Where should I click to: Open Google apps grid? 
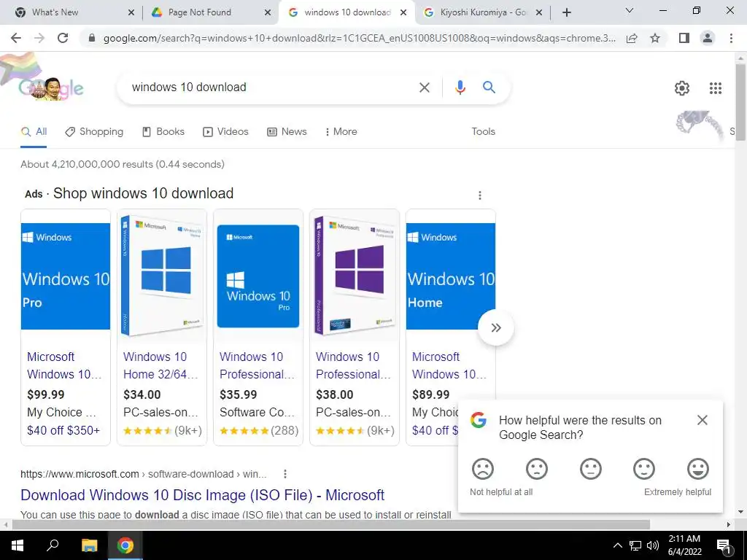pos(715,88)
